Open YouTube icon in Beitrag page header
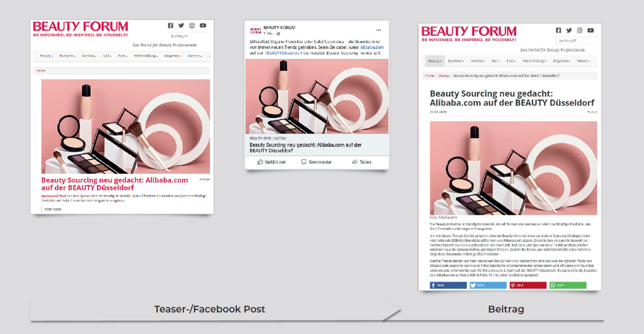 (591, 30)
